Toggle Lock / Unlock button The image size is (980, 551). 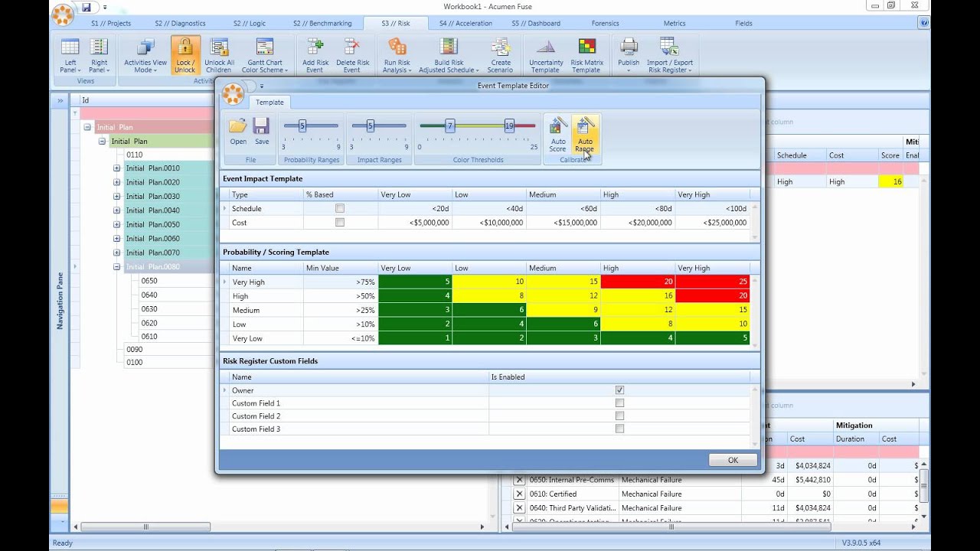tap(185, 55)
